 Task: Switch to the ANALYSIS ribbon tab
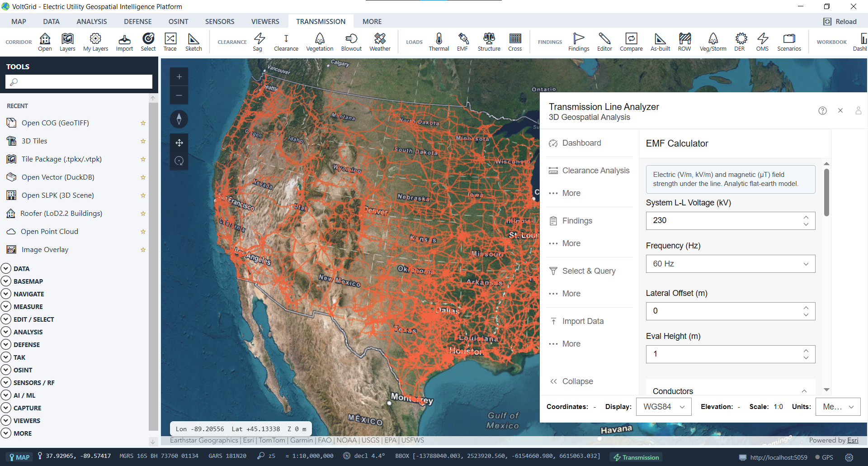[92, 21]
